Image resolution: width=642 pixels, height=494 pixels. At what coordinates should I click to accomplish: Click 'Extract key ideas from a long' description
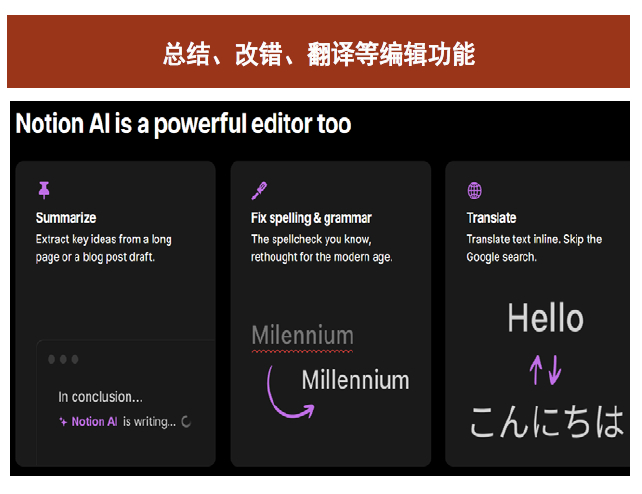pos(104,239)
